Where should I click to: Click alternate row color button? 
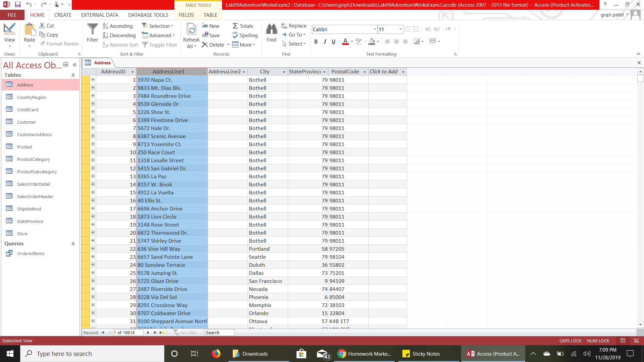click(433, 41)
